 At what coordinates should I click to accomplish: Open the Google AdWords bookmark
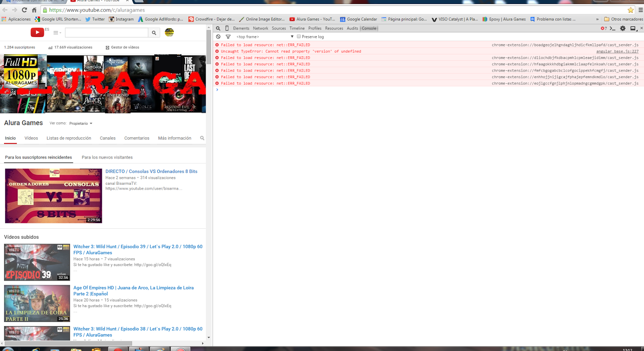pyautogui.click(x=161, y=19)
